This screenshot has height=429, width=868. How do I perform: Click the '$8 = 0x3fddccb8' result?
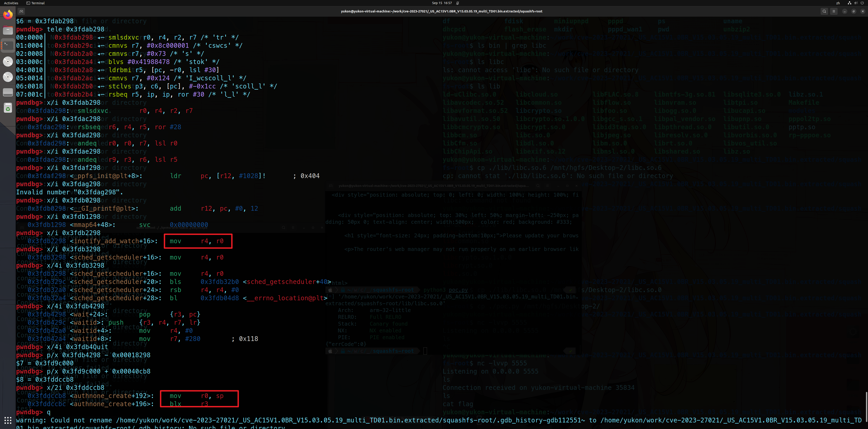(x=45, y=379)
